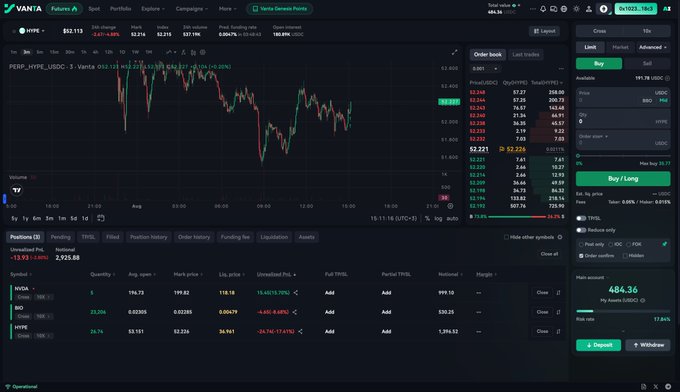This screenshot has height=392, width=680.
Task: Enable the TP/SL toggle
Action: click(x=581, y=218)
